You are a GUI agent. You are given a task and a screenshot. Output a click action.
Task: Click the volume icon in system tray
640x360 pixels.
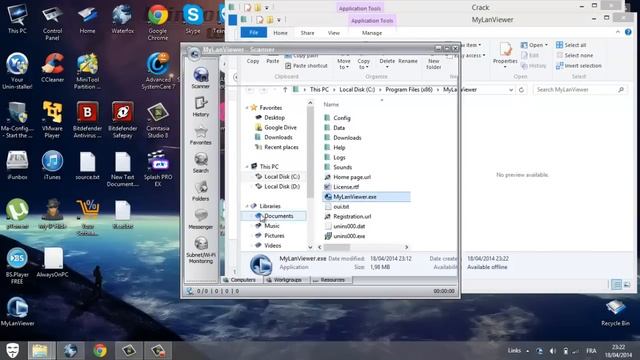coord(552,351)
